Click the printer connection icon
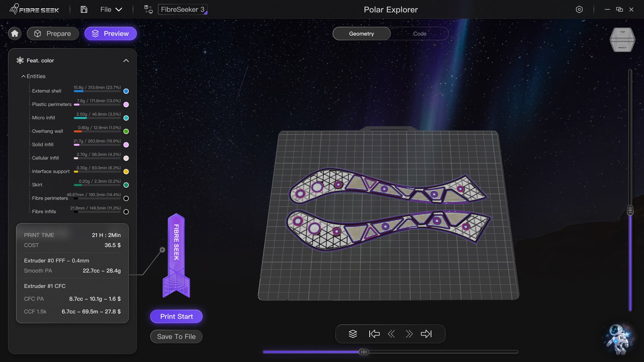This screenshot has height=362, width=644. tap(148, 9)
